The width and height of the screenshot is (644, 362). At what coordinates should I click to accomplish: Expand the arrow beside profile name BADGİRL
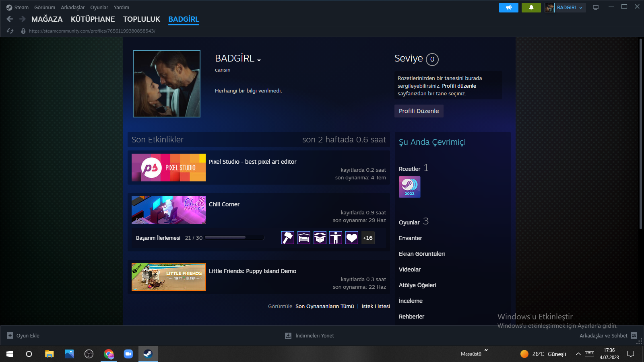point(259,60)
